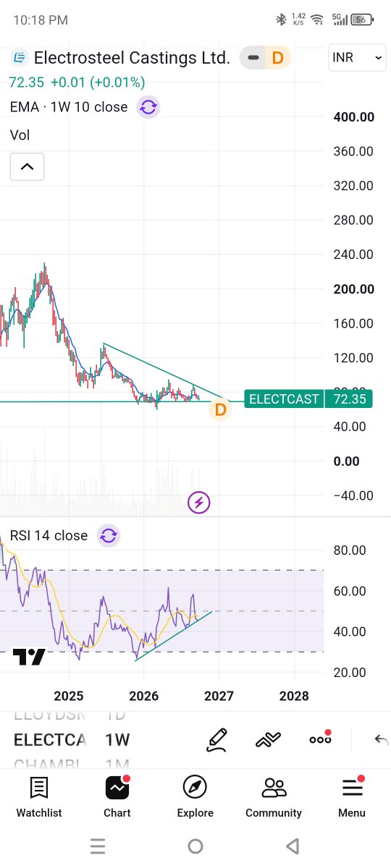The height and width of the screenshot is (868, 391).
Task: Tap the Android recent apps button
Action: (x=98, y=846)
